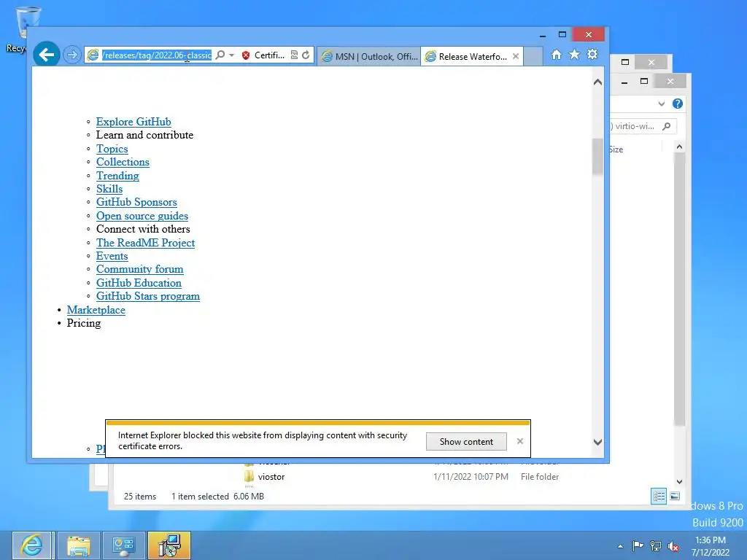Click the Pricing text item
Screen dimensions: 747x560
point(84,323)
